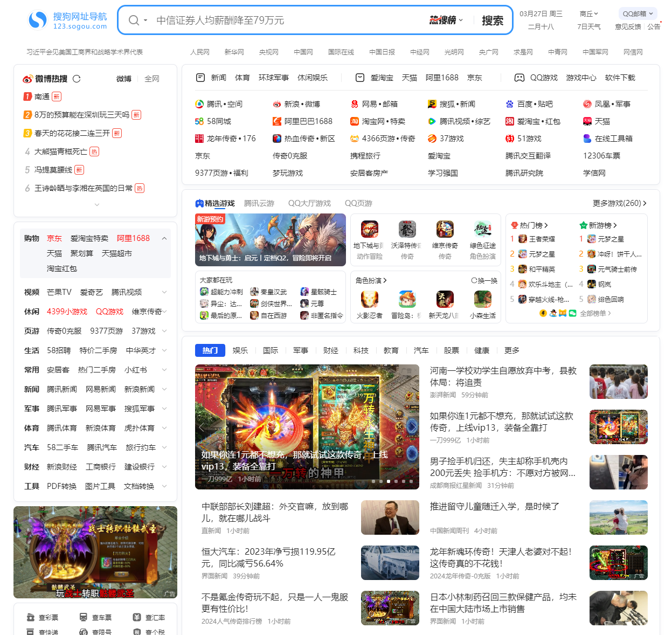Switch to the 娱乐 news tab
The height and width of the screenshot is (635, 672).
click(x=240, y=350)
